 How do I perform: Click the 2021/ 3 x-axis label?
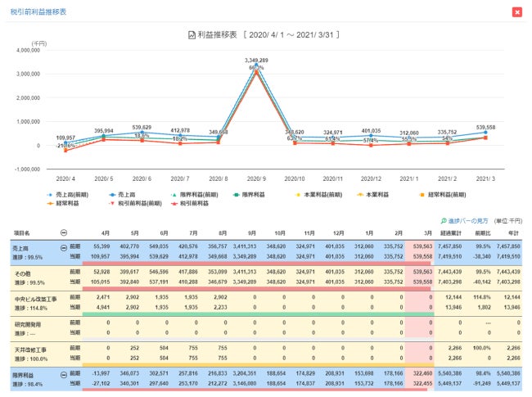tap(485, 178)
